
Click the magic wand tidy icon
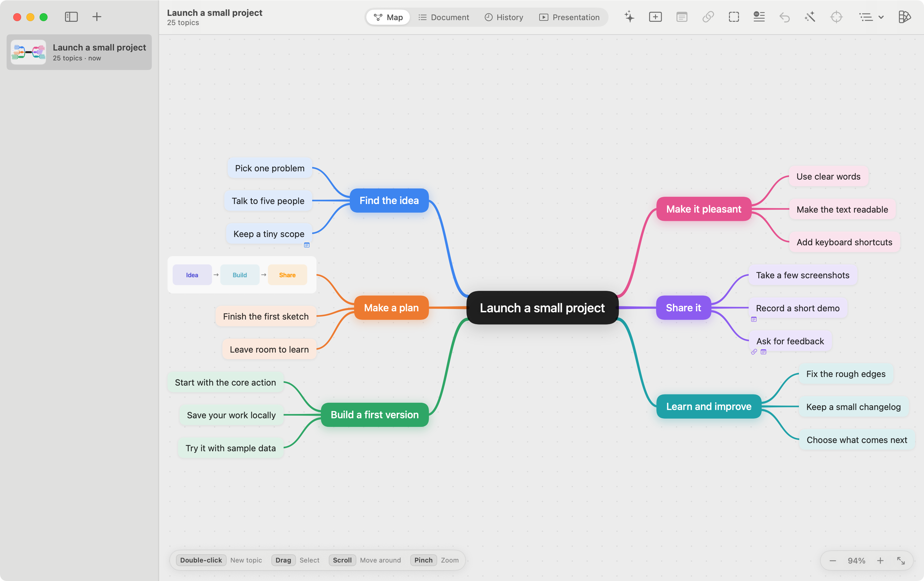point(810,17)
